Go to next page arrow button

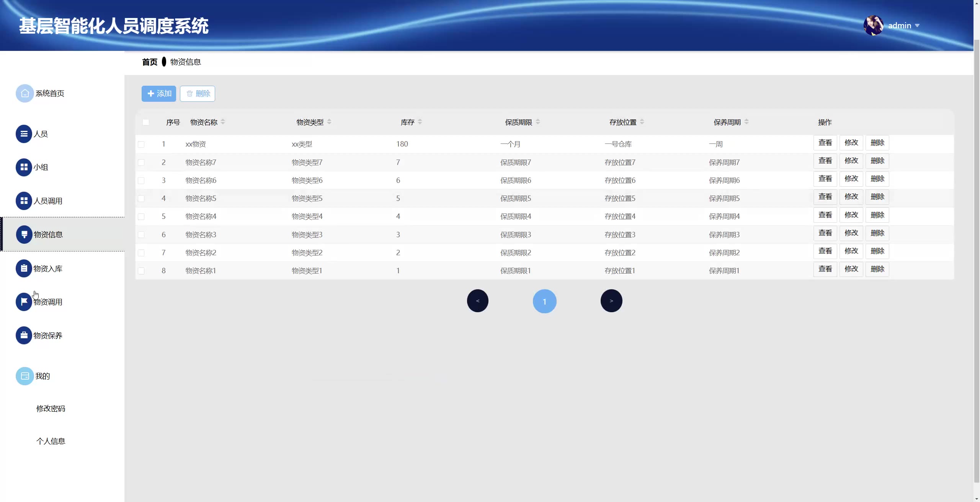[611, 301]
